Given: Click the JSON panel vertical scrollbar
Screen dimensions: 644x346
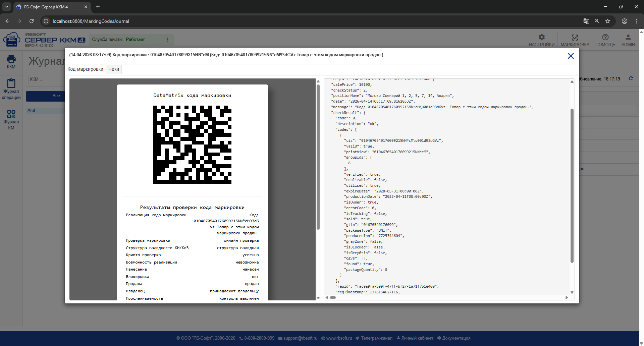Looking at the screenshot, I should tap(572, 185).
